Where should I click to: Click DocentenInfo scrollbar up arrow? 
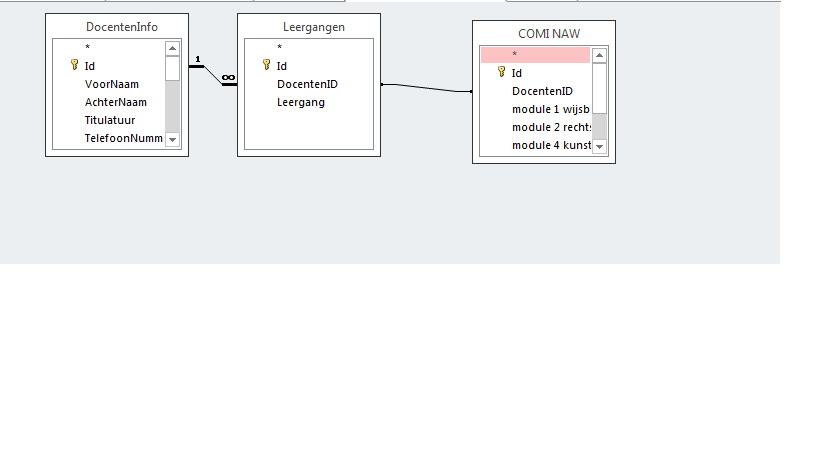(x=172, y=49)
